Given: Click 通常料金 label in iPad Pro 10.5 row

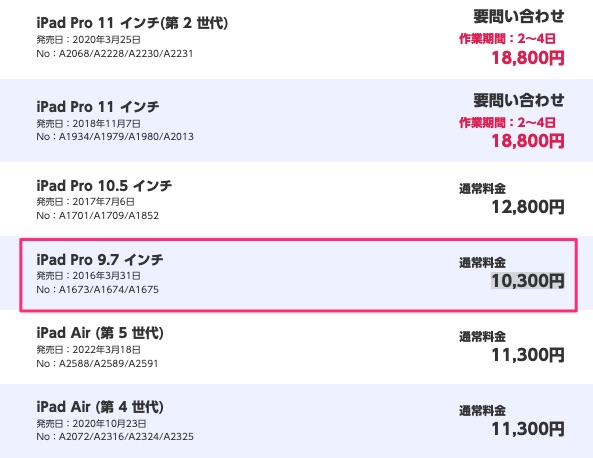Looking at the screenshot, I should click(x=482, y=188).
